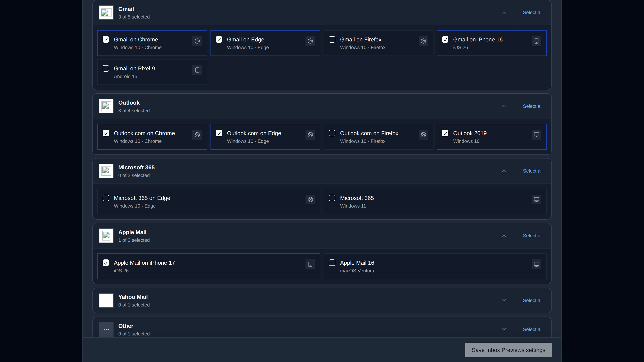Tick the Microsoft 365 on Edge checkbox

pyautogui.click(x=106, y=198)
